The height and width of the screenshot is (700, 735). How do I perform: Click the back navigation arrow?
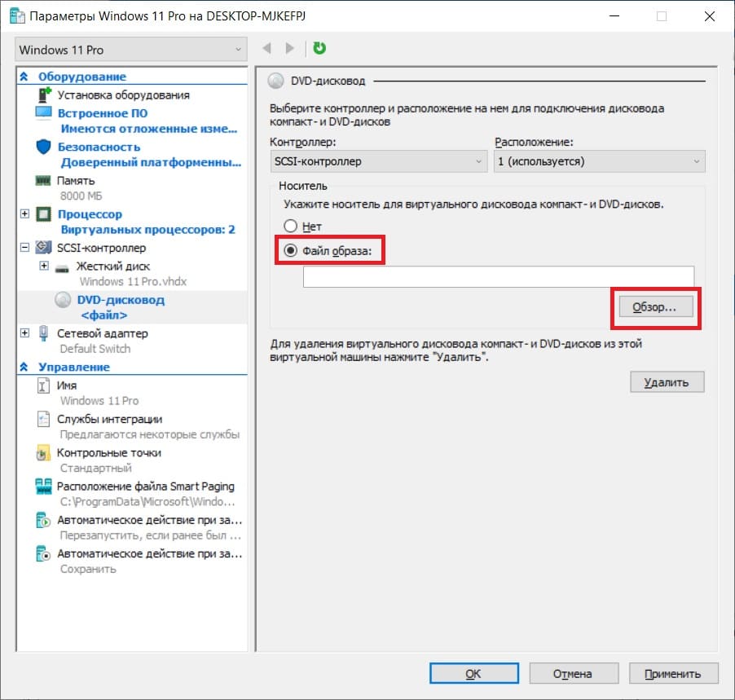[x=267, y=48]
